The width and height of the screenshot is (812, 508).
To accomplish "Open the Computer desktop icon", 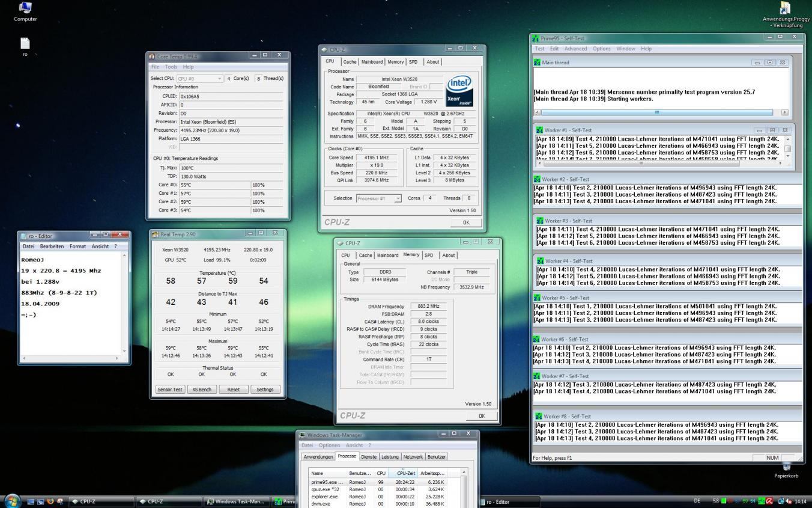I will coord(25,11).
